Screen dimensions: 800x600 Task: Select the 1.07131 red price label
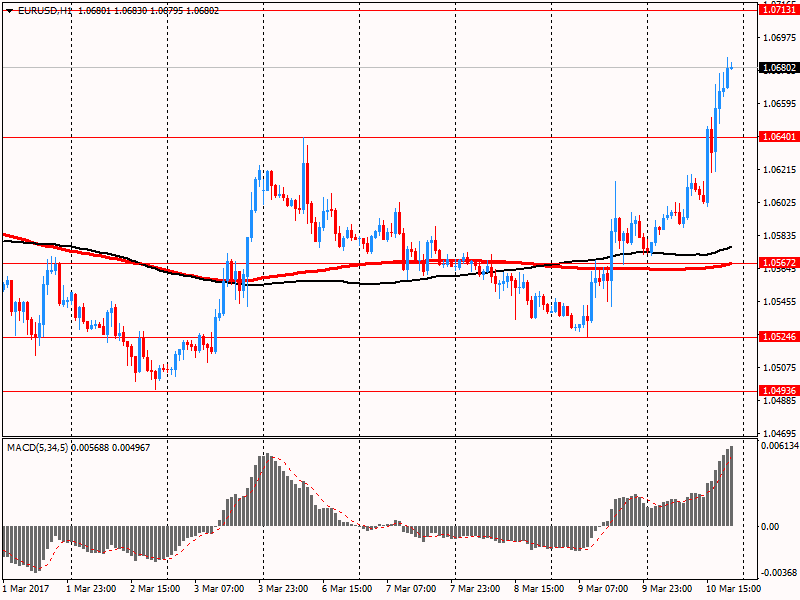(x=778, y=9)
